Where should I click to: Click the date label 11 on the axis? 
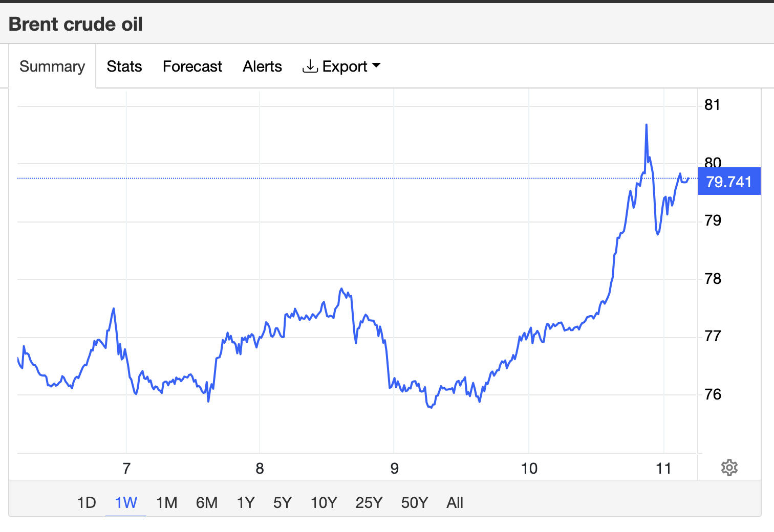663,469
